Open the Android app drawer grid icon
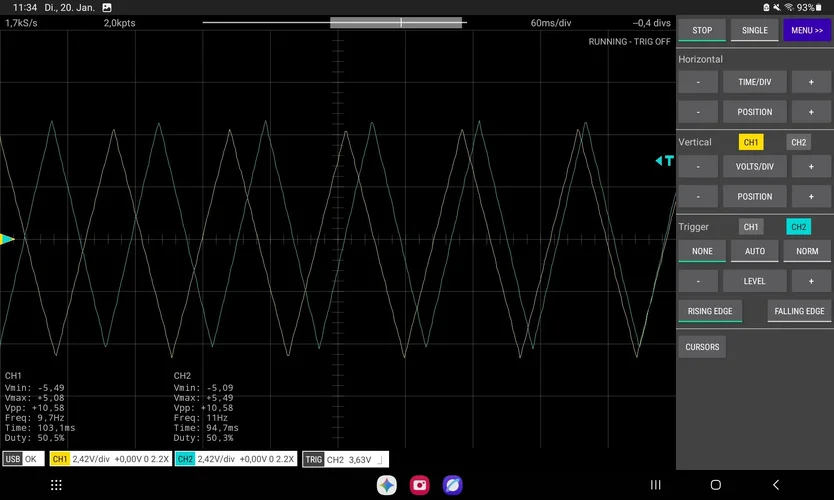This screenshot has height=500, width=834. click(x=56, y=485)
